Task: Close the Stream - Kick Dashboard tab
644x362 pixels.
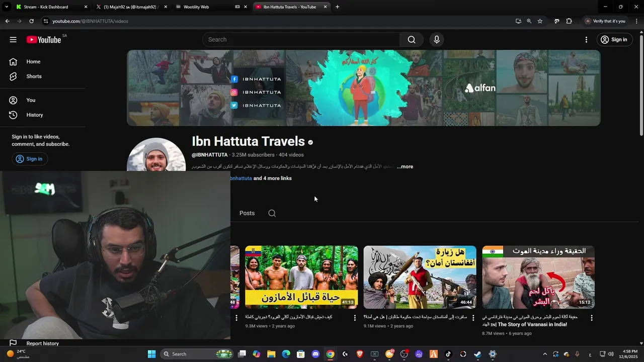Action: (86, 7)
